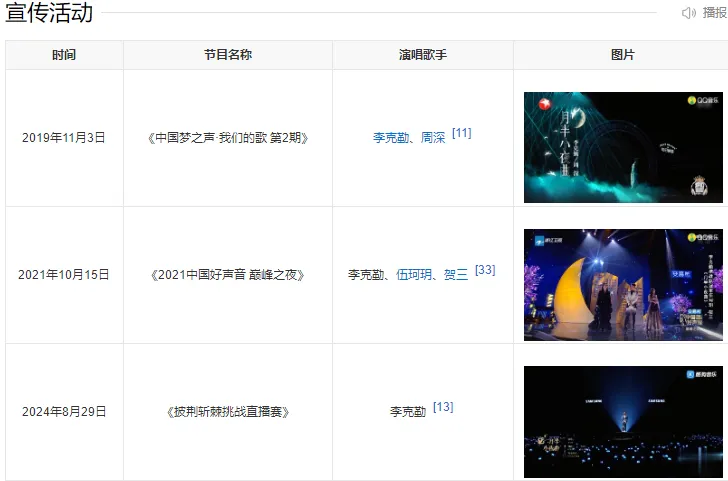728x481 pixels.
Task: Open citation reference [33]
Action: [x=485, y=270]
